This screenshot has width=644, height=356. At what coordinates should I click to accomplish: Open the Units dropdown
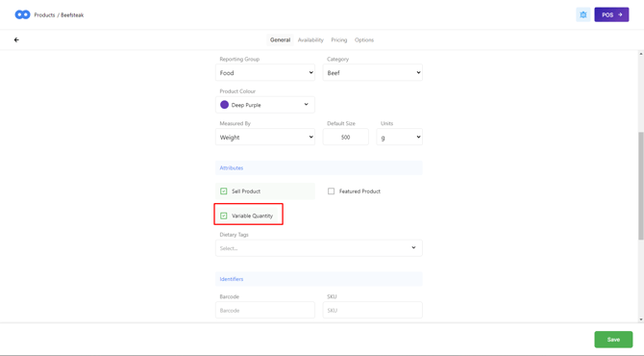[x=399, y=137]
